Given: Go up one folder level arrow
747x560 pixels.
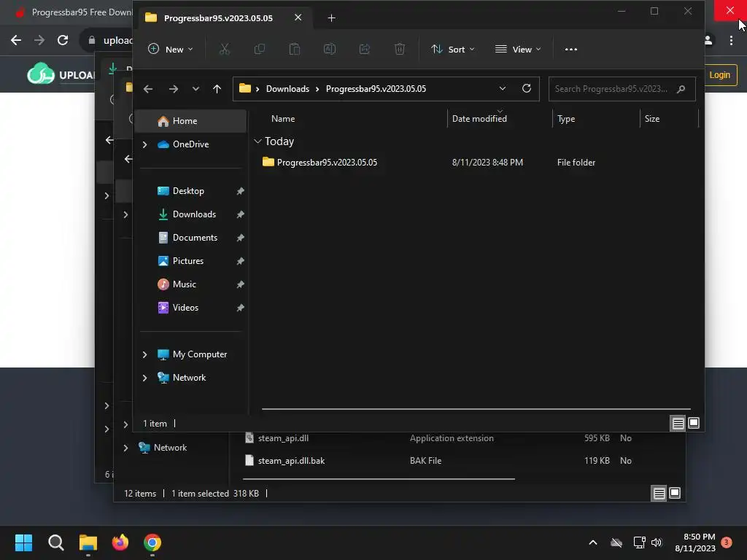Looking at the screenshot, I should (217, 89).
